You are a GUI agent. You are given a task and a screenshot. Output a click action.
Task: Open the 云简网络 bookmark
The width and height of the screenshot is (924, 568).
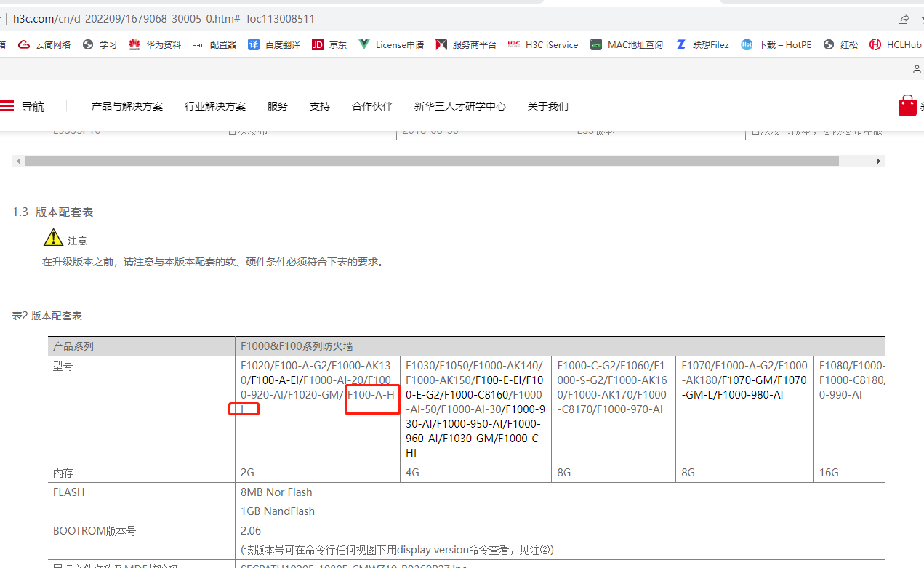pyautogui.click(x=44, y=44)
